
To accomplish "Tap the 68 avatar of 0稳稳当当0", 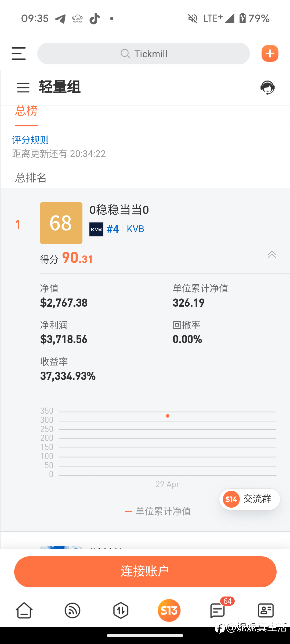I will pos(61,223).
